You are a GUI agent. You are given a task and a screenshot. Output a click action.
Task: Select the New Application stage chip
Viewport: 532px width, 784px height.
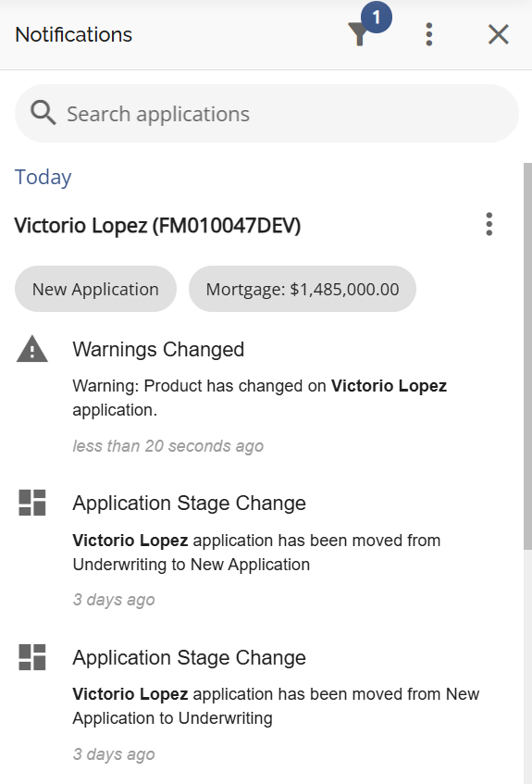click(95, 289)
